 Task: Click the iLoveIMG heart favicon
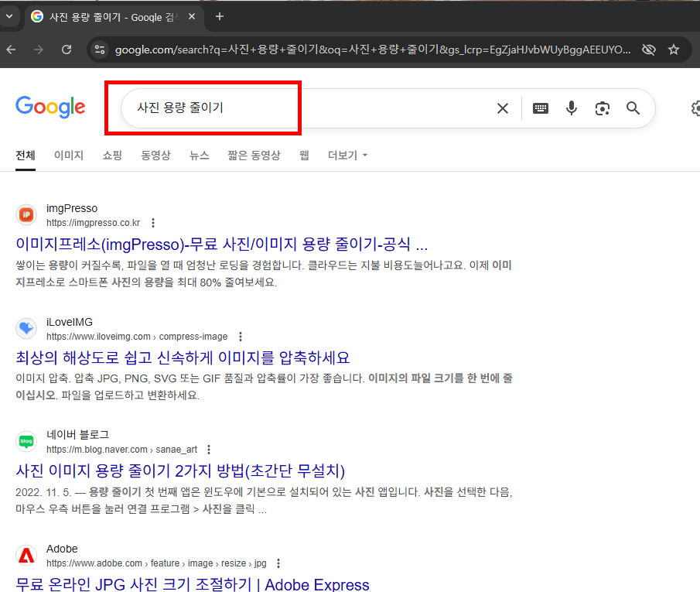(26, 328)
